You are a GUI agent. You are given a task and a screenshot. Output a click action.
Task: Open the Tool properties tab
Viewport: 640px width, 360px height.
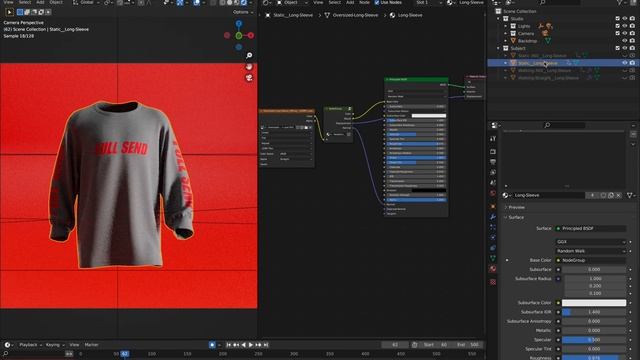(493, 139)
